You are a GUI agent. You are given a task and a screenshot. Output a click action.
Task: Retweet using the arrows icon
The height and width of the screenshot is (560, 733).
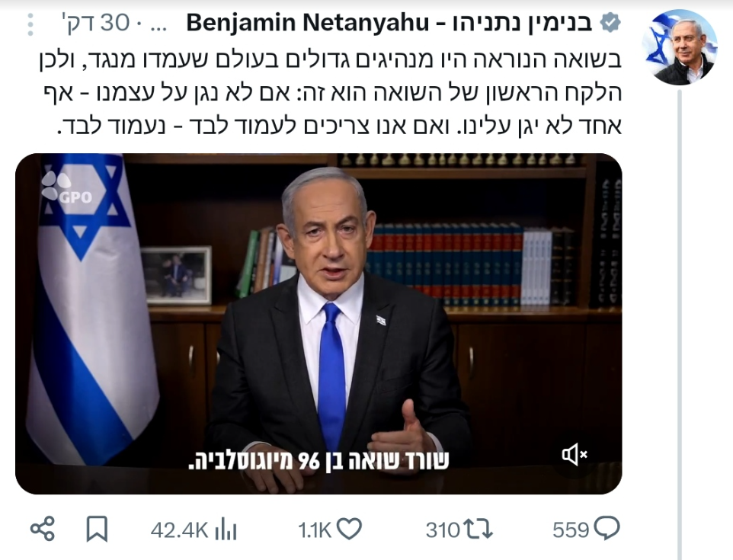click(x=478, y=530)
